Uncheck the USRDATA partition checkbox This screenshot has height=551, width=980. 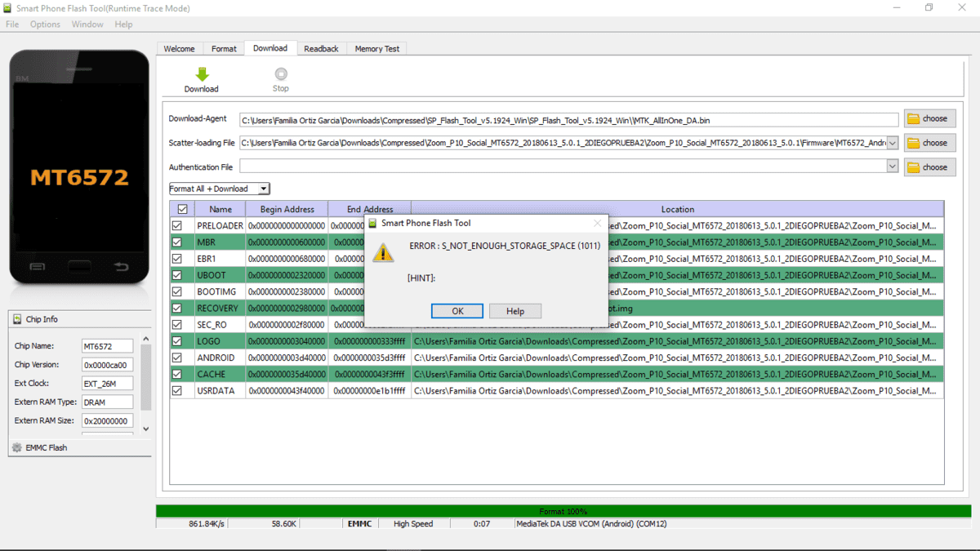(177, 391)
